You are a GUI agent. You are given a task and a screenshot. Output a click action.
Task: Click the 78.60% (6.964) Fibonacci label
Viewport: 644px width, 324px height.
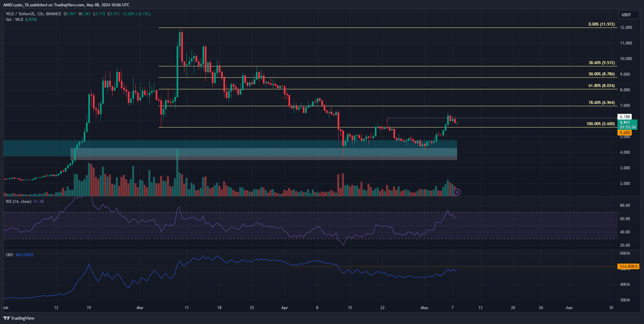[602, 103]
